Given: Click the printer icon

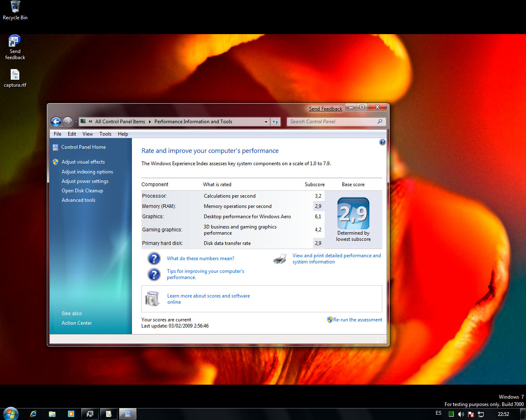Looking at the screenshot, I should click(280, 259).
